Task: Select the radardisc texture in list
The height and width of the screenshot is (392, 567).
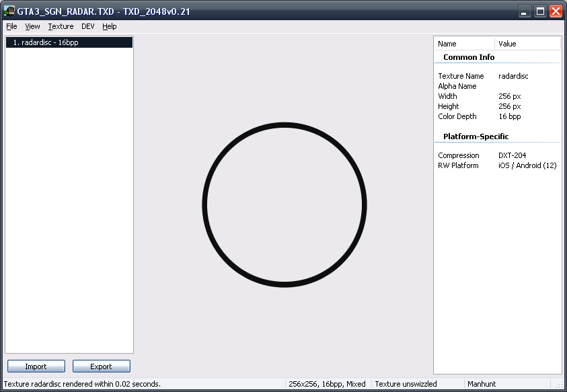Action: coord(69,42)
